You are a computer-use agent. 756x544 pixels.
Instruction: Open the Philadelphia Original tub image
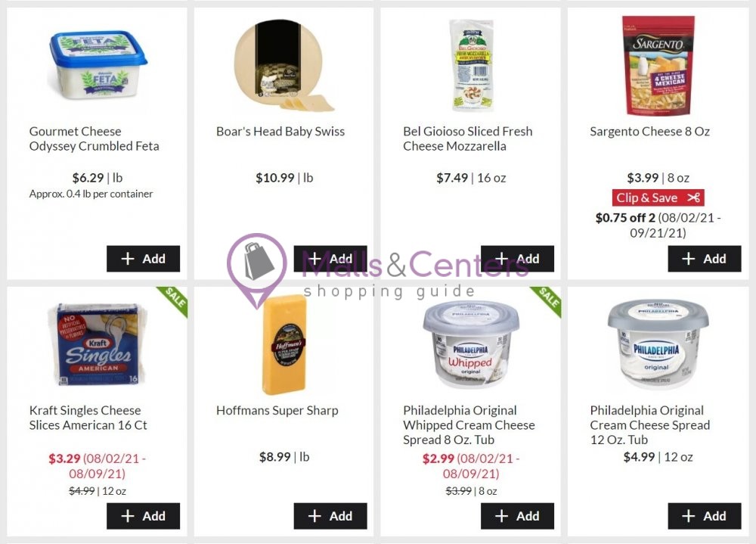click(658, 345)
